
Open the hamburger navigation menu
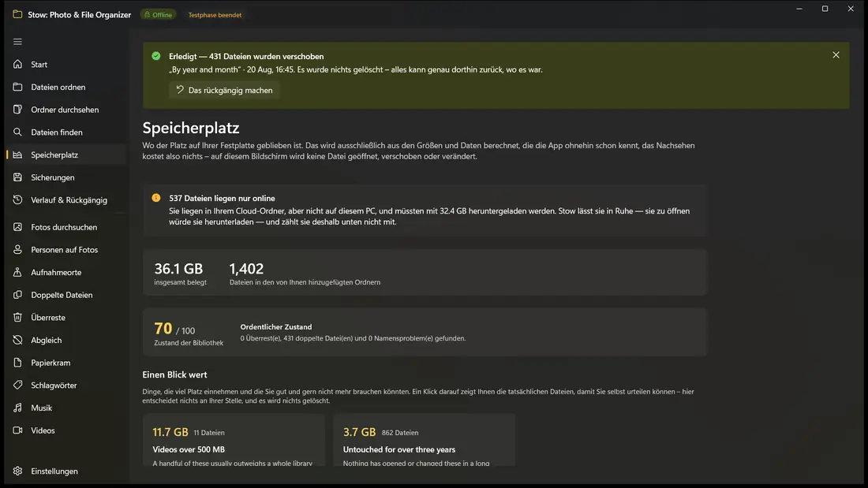[17, 42]
